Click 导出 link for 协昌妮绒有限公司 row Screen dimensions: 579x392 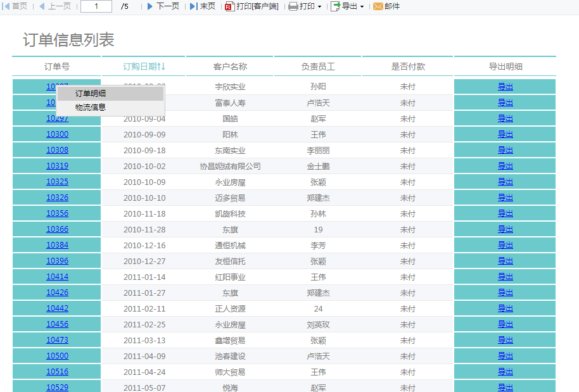click(x=505, y=166)
